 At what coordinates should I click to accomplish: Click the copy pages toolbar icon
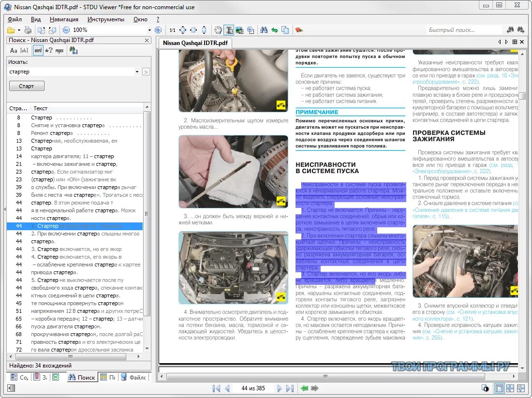pos(285,30)
